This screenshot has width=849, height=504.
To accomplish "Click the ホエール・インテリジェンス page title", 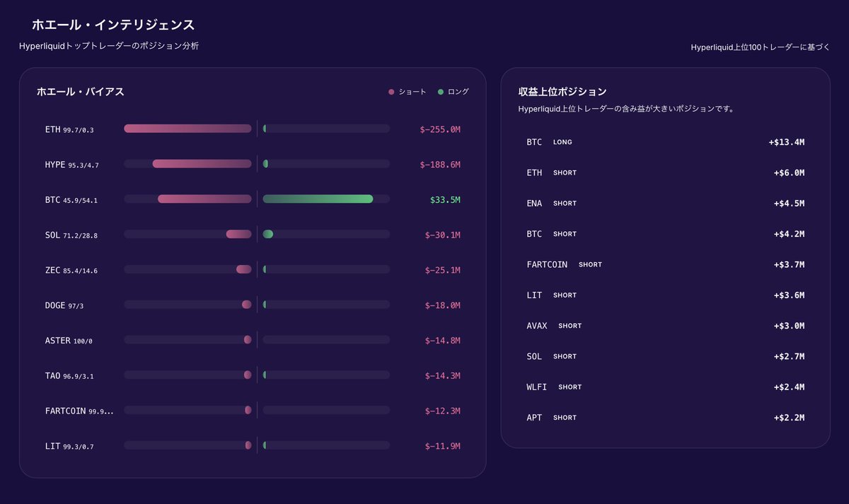I will tap(113, 25).
